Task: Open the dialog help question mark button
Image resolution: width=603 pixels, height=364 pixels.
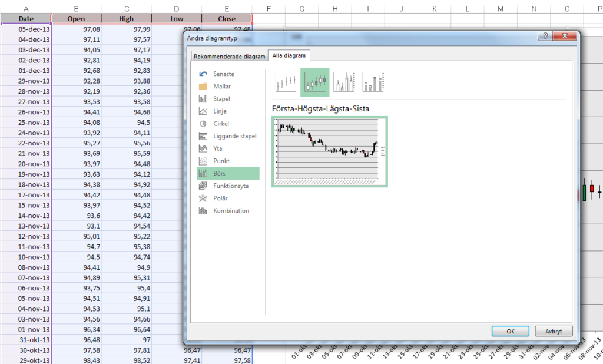Action: 545,36
